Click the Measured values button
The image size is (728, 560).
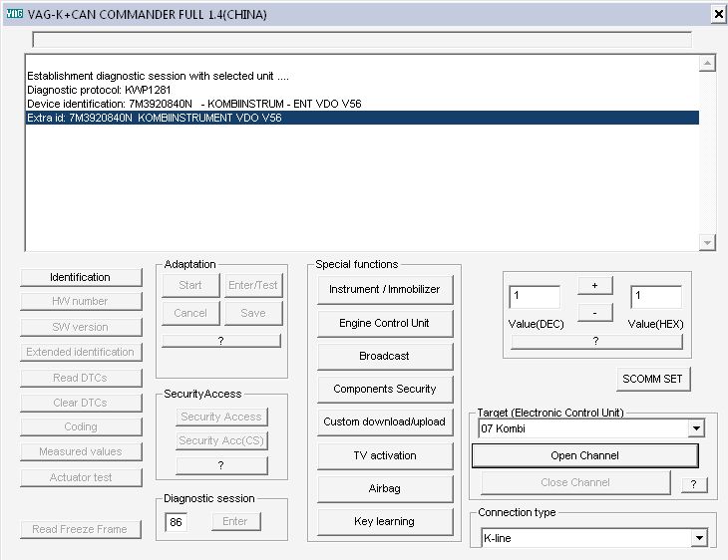(x=81, y=452)
